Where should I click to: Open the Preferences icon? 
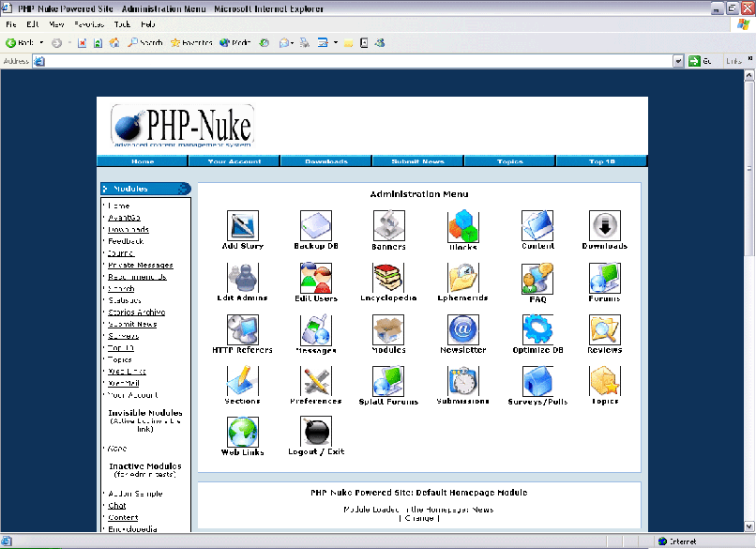(x=315, y=380)
